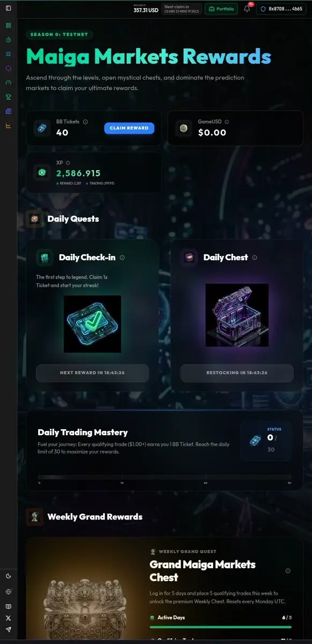Click the RESTOCKING IN timer button
Viewport: 312px width, 644px height.
[x=237, y=373]
